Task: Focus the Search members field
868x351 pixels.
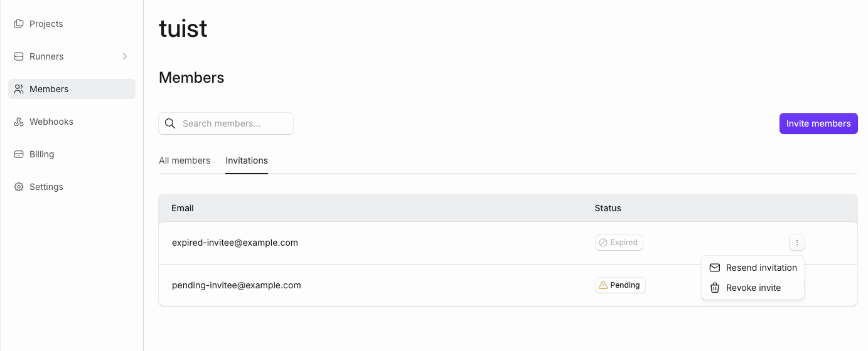Action: (226, 123)
